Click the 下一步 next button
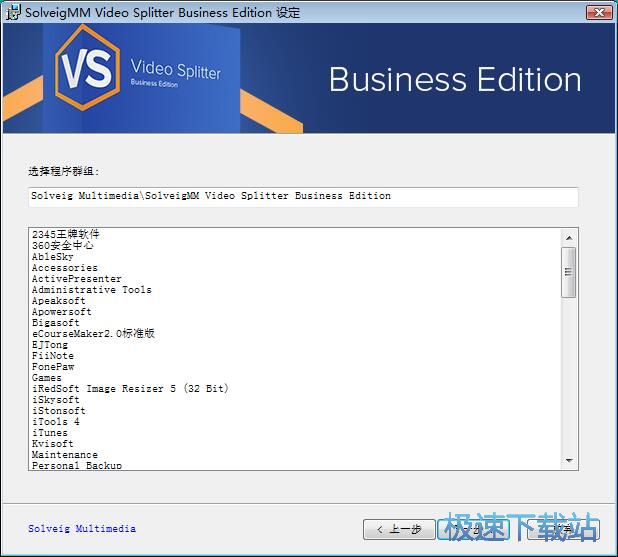 pos(473,529)
